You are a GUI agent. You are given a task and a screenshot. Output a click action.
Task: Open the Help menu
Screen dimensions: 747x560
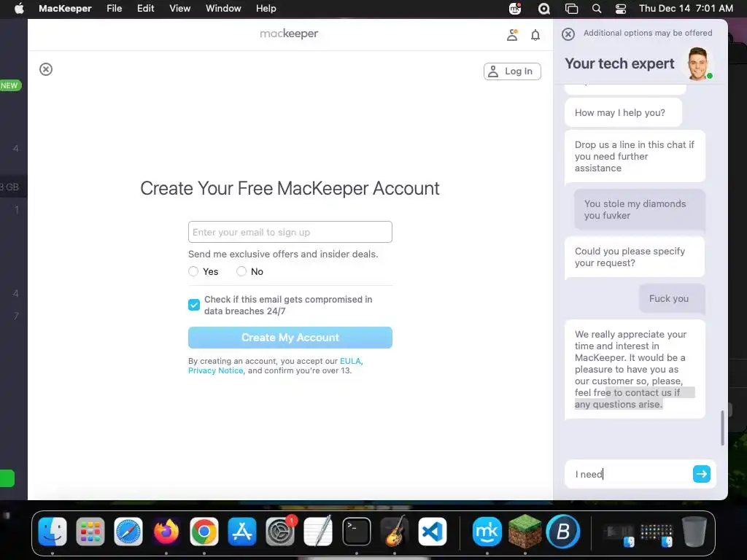[266, 9]
